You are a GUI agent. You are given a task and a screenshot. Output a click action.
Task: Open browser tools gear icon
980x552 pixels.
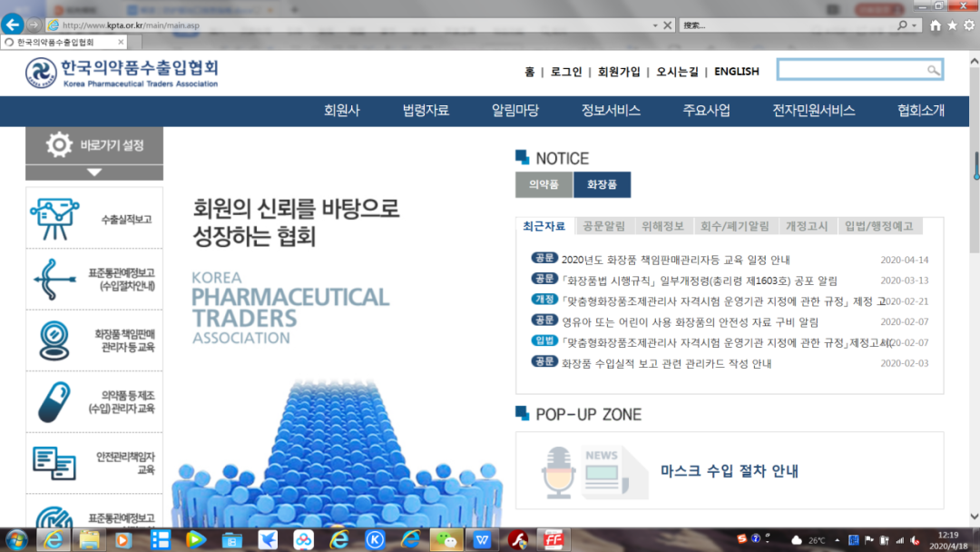coord(969,25)
